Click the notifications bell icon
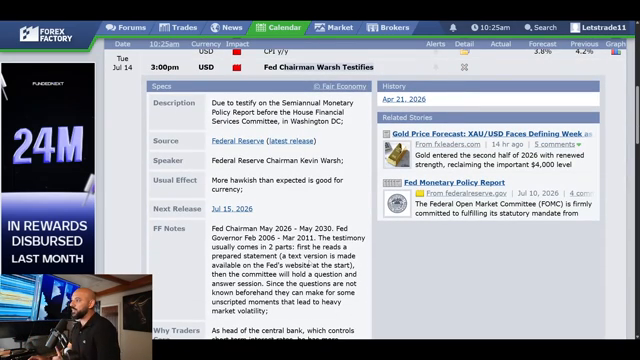Viewport: 640px width, 360px height. coord(453,27)
